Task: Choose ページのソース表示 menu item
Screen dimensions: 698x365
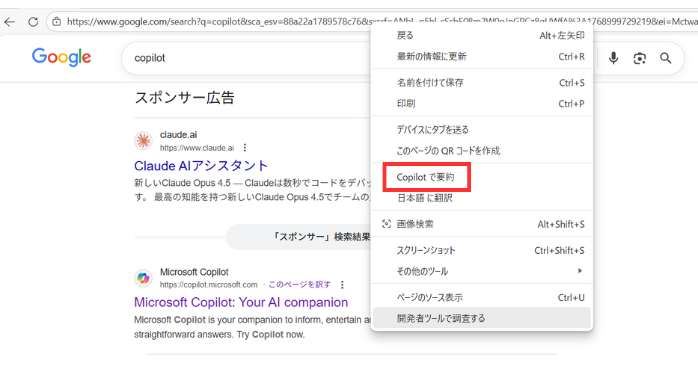Action: pos(482,297)
